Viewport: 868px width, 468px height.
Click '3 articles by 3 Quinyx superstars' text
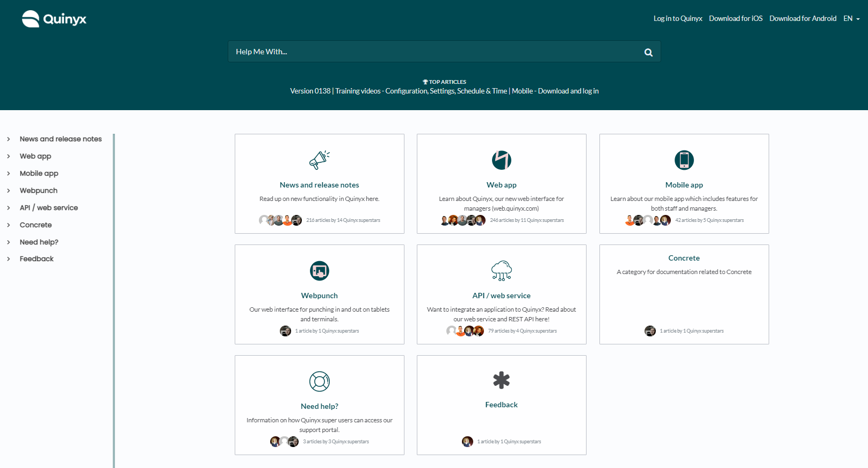pos(336,442)
